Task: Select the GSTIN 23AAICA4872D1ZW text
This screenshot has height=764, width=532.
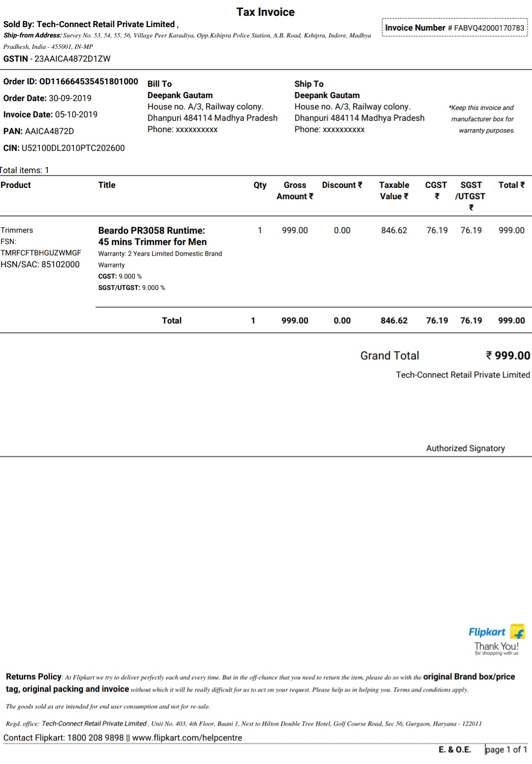Action: (x=57, y=59)
